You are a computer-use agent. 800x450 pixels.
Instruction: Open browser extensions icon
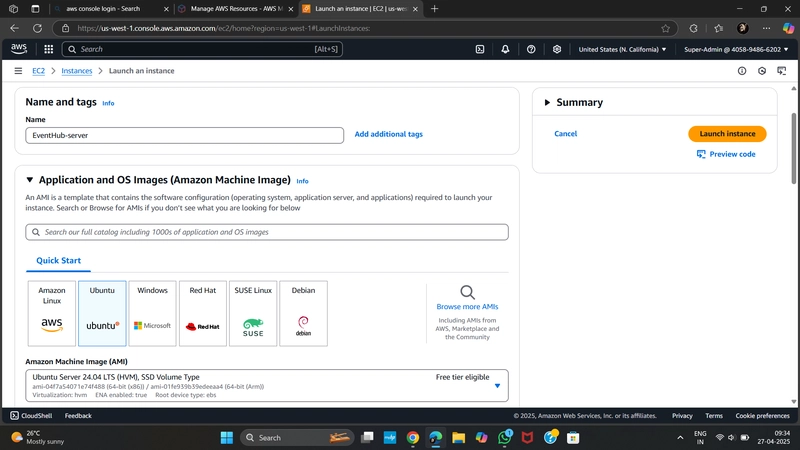point(693,28)
